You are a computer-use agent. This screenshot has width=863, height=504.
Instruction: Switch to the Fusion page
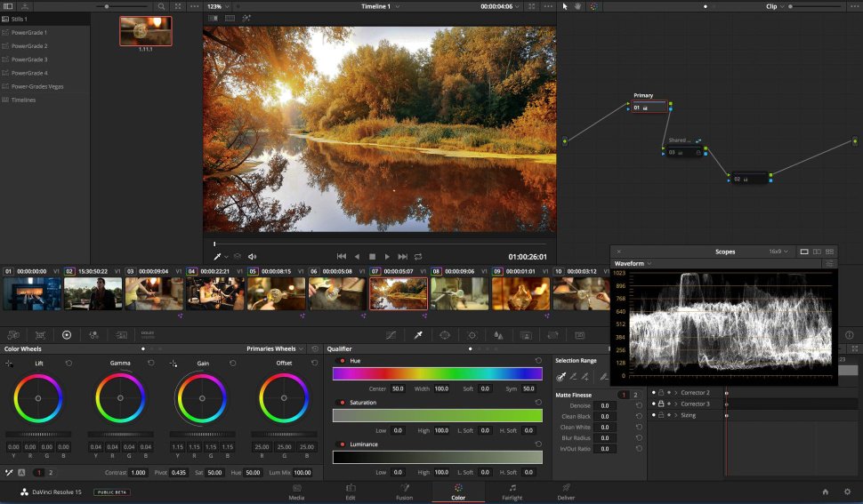tap(405, 492)
